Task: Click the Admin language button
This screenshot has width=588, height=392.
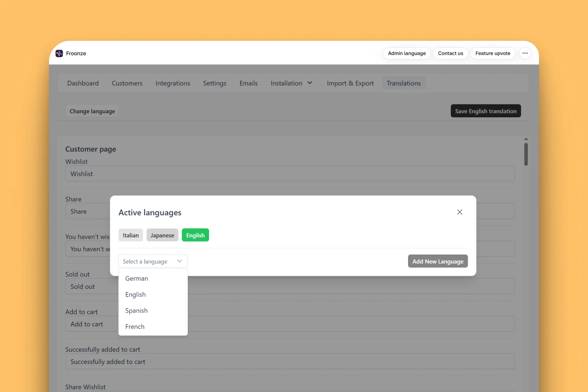Action: pyautogui.click(x=407, y=53)
